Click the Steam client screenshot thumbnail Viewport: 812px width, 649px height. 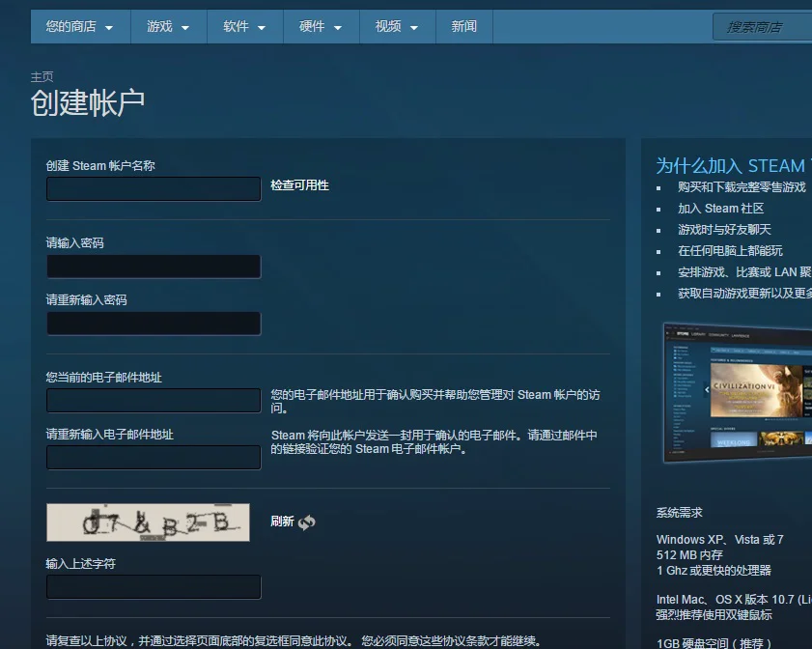click(738, 393)
